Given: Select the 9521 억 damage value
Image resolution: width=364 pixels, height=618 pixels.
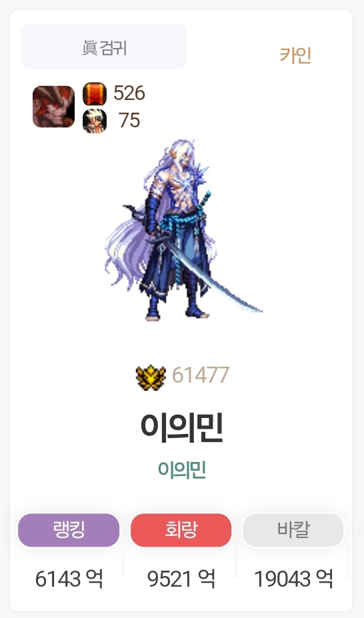Looking at the screenshot, I should click(x=181, y=579).
